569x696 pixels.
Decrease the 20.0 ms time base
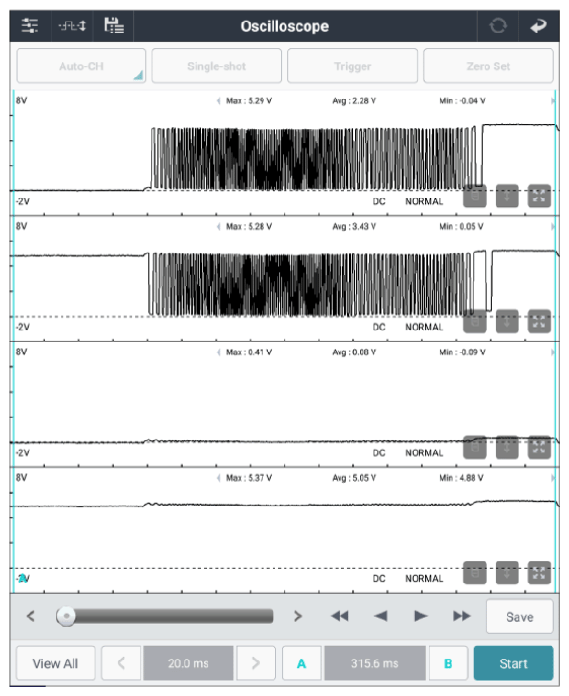pos(121,663)
